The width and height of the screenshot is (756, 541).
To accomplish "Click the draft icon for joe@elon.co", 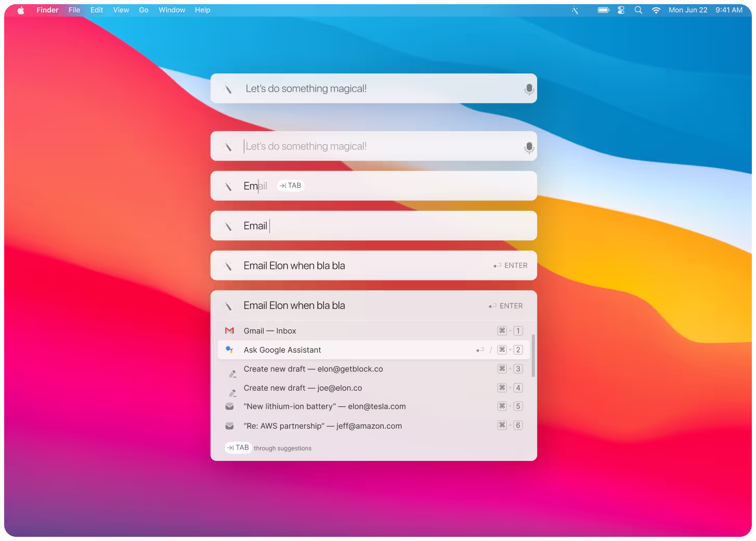I will coord(232,393).
